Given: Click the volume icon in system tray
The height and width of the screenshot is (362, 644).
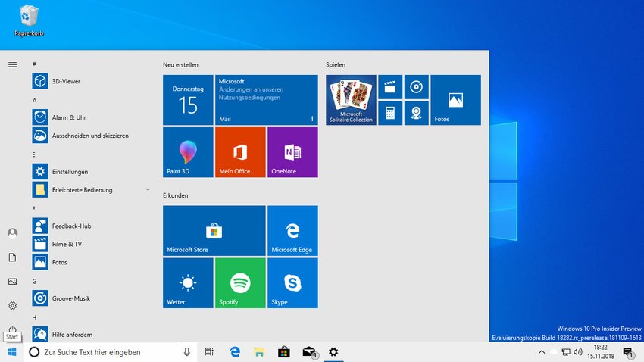Looking at the screenshot, I should (x=578, y=351).
